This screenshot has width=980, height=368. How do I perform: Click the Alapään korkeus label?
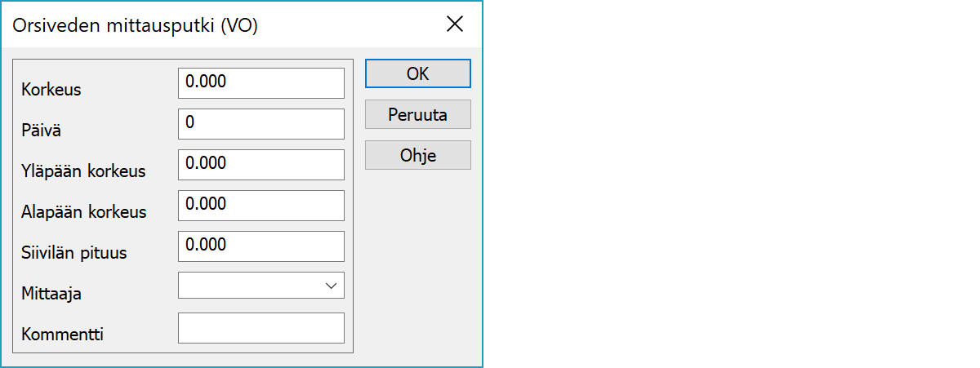pos(84,212)
